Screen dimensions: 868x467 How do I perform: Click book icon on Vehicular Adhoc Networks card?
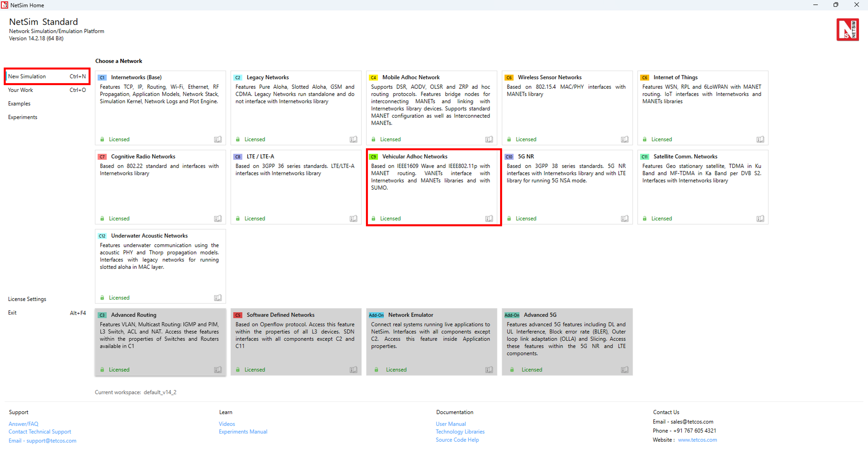tap(489, 219)
